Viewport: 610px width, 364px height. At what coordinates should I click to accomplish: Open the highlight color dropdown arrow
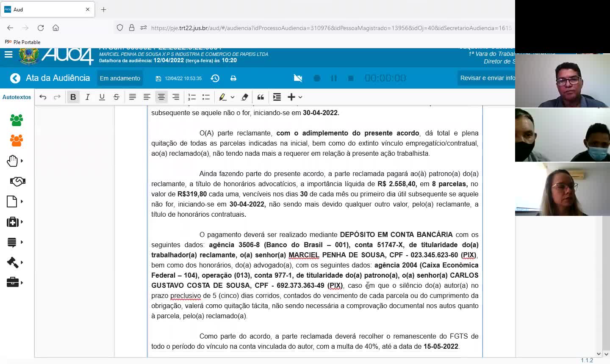click(x=233, y=97)
